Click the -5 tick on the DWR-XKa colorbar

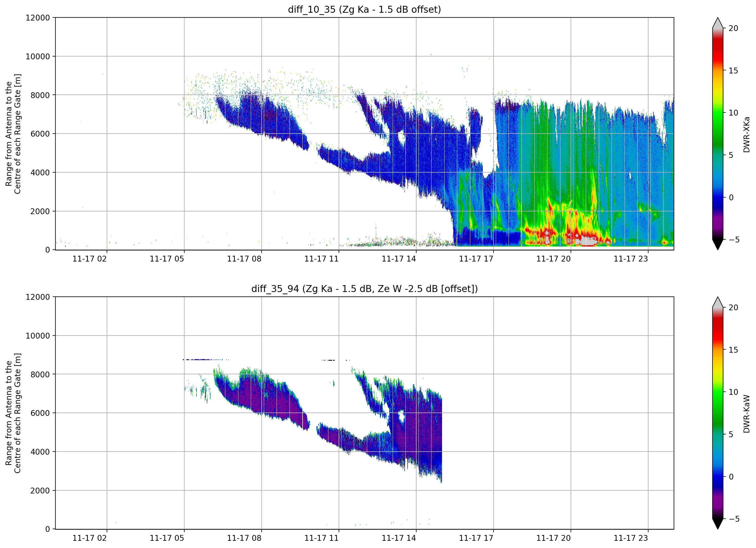(734, 240)
